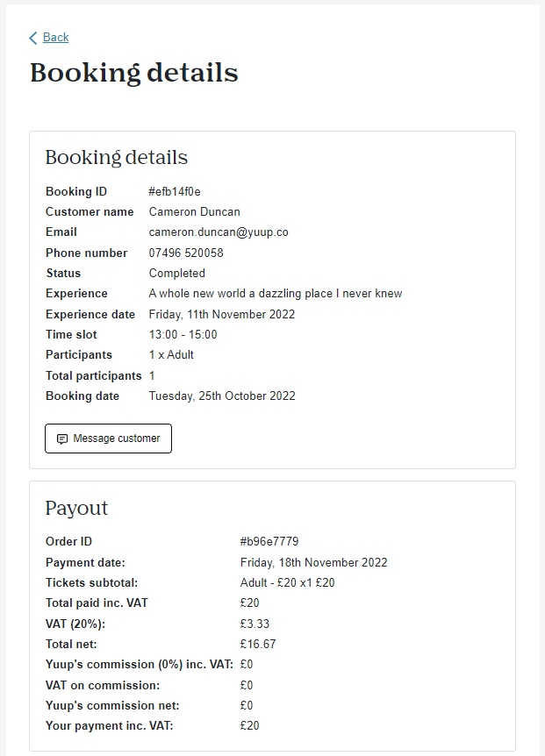
Task: Click the payment date Friday, 18th November 2022
Action: click(x=313, y=562)
